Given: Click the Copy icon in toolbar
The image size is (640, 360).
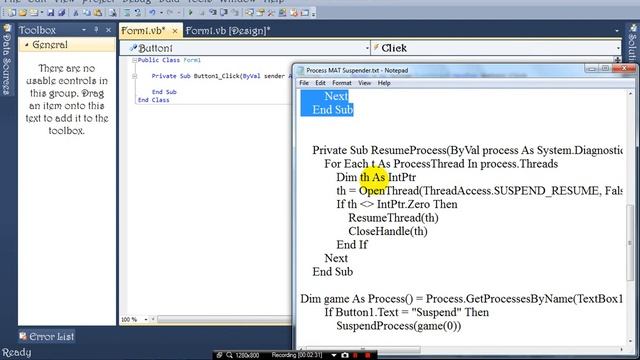Looking at the screenshot, I should click(x=87, y=13).
